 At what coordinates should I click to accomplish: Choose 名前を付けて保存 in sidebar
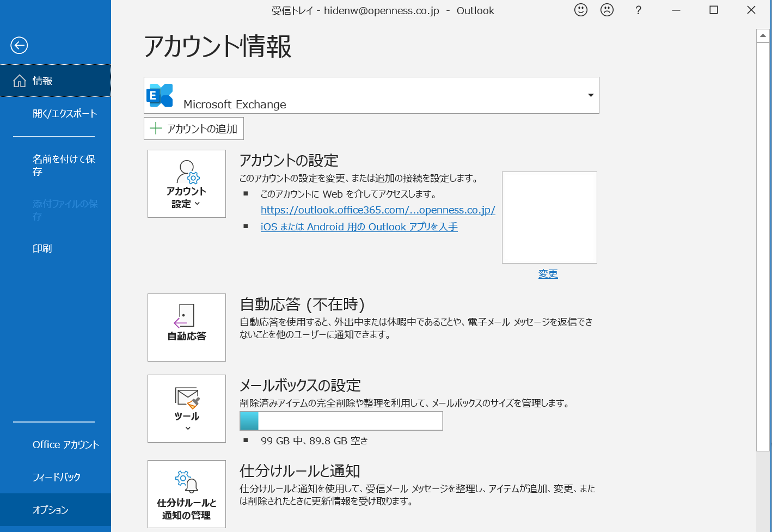(56, 165)
